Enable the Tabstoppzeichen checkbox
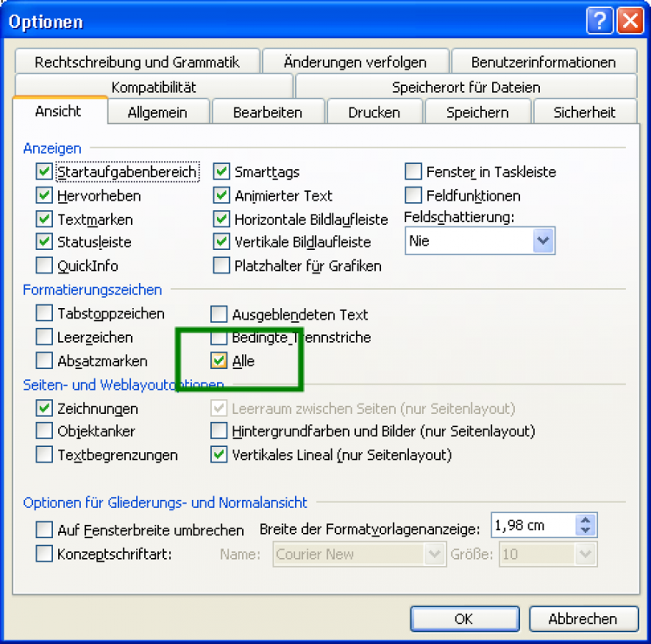The width and height of the screenshot is (651, 644). click(x=44, y=313)
